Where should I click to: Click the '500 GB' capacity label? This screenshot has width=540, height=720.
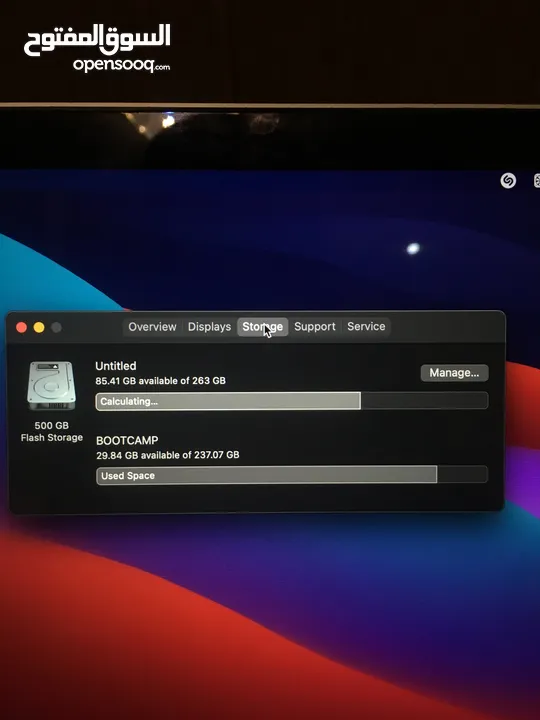point(51,426)
